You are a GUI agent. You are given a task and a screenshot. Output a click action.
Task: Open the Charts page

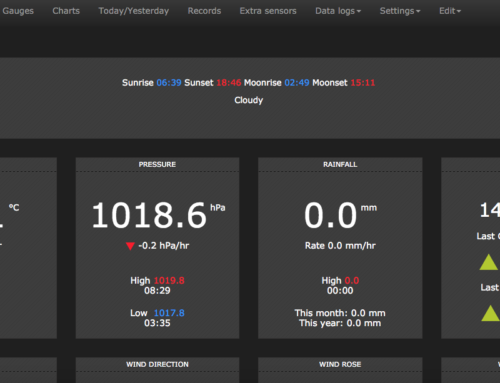tap(66, 11)
